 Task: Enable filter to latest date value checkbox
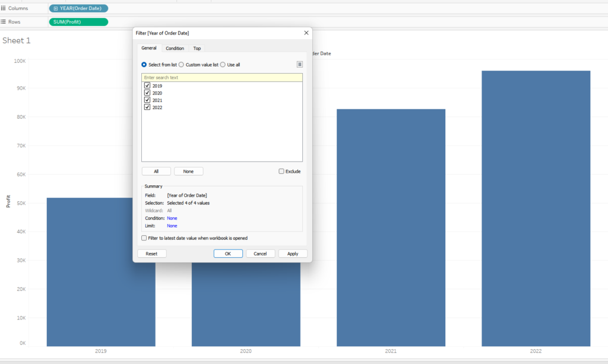point(144,238)
